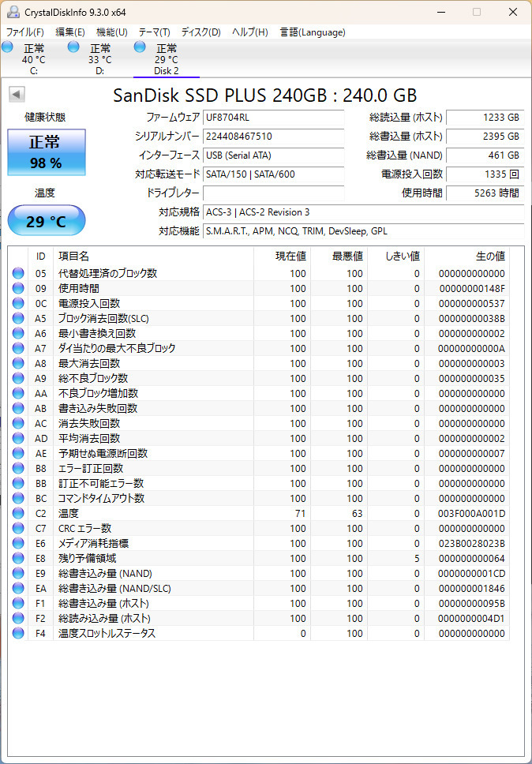
Task: Click the CrystalDiskInfo app icon in title bar
Action: 14,12
